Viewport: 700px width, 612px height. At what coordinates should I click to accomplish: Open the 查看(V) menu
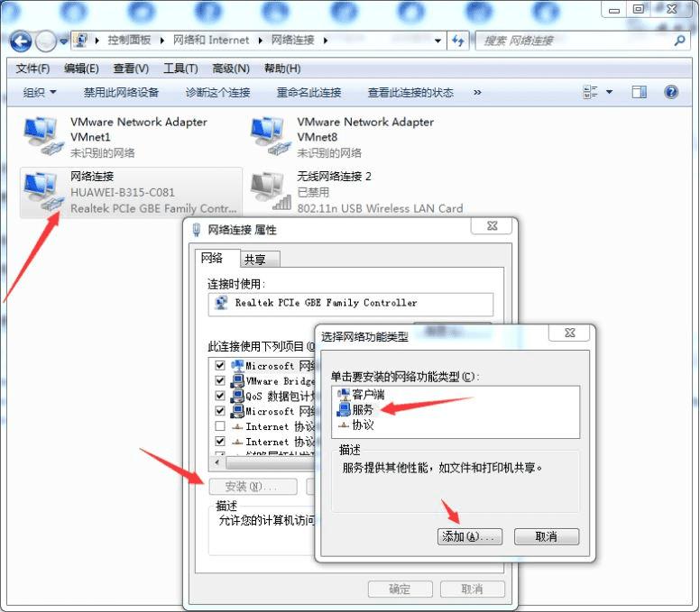pos(131,69)
